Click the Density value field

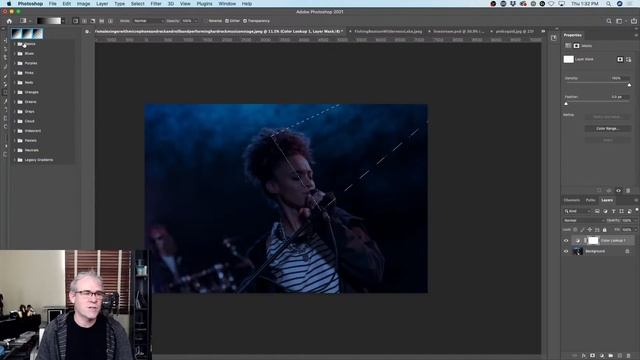[x=620, y=78]
